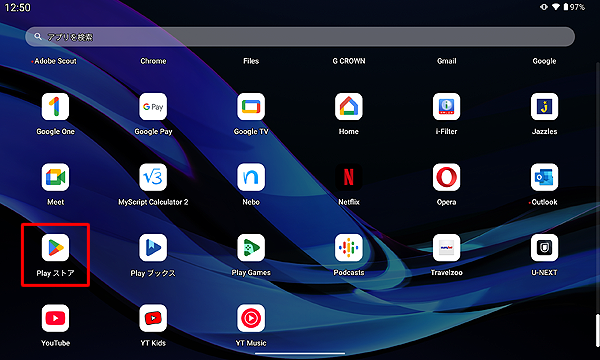
Task: Open the Google TV app
Action: coord(251,107)
